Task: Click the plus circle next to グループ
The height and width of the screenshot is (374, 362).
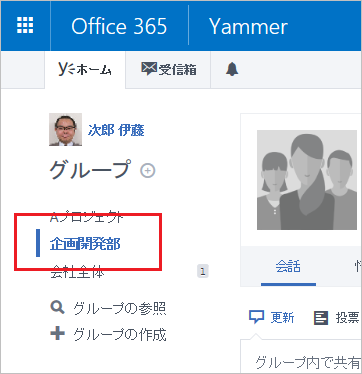Action: [148, 171]
